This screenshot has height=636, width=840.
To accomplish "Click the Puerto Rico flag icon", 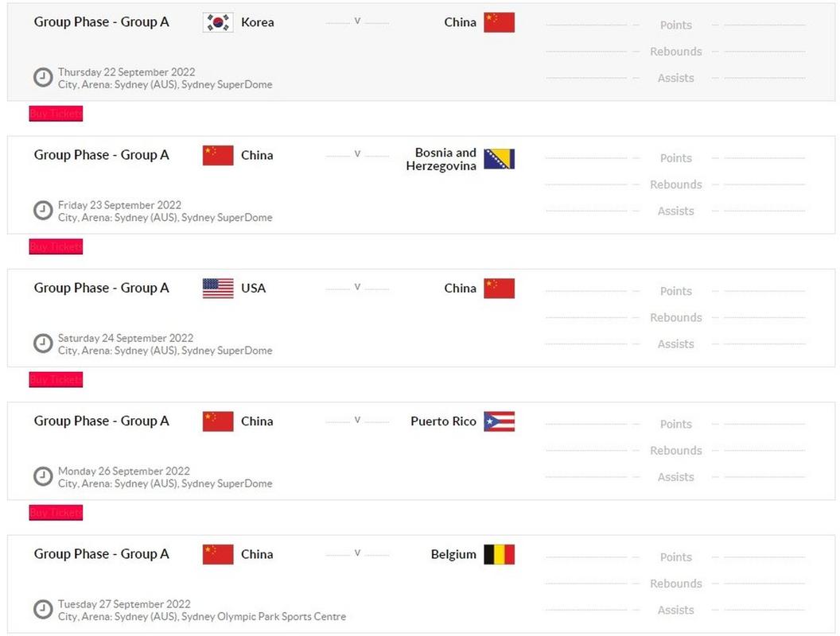I will [x=499, y=421].
